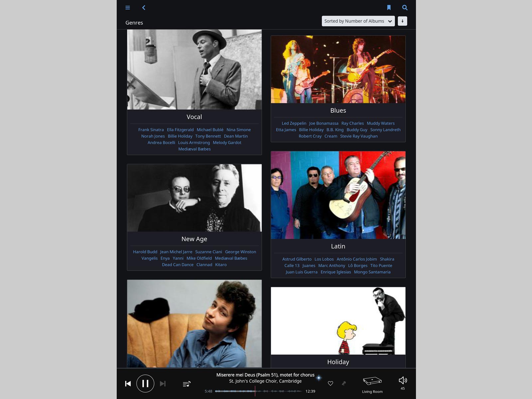Open the Vocal genre
Screen dimensions: 532x399
tap(194, 117)
